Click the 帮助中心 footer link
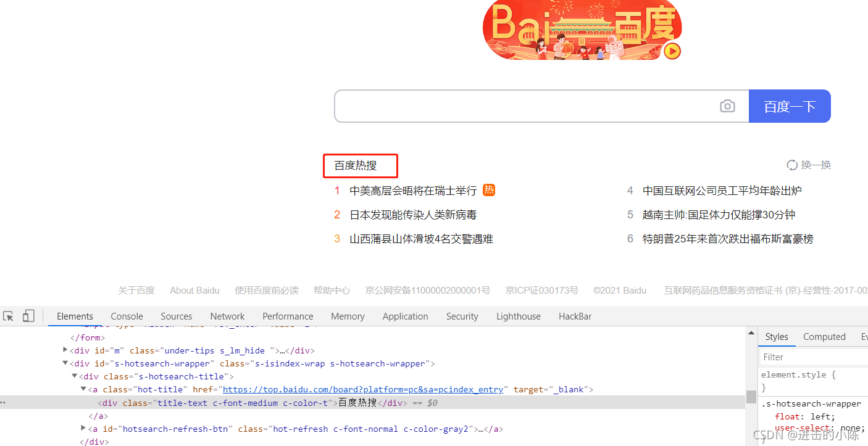Viewport: 868px width, 446px height. [332, 290]
